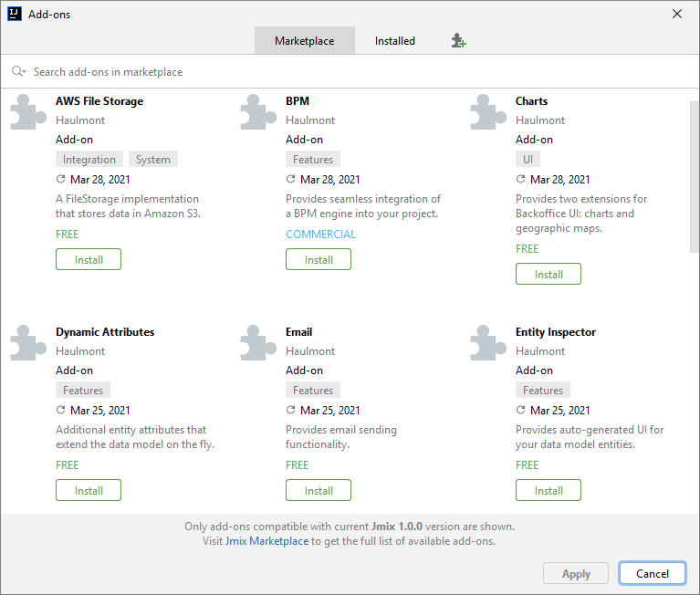The width and height of the screenshot is (700, 595).
Task: Select the Marketplace tab
Action: [304, 41]
